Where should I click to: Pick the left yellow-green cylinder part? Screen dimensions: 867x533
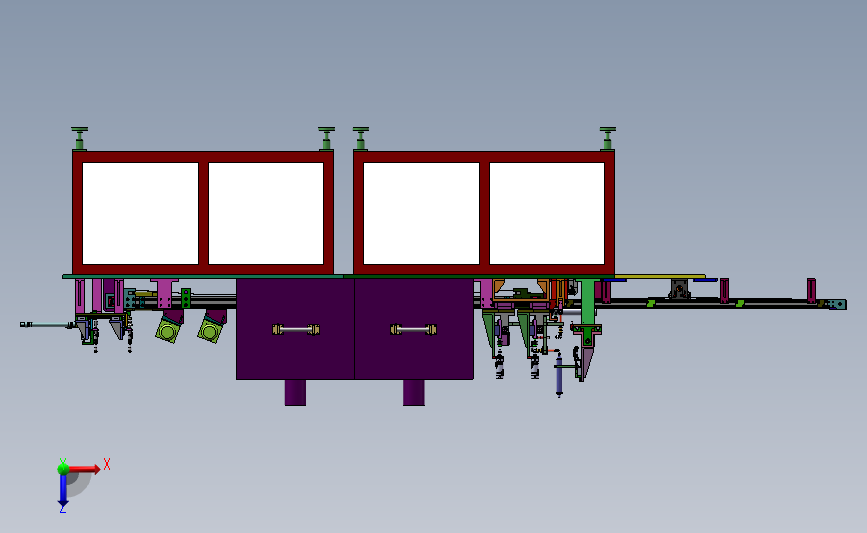click(169, 331)
